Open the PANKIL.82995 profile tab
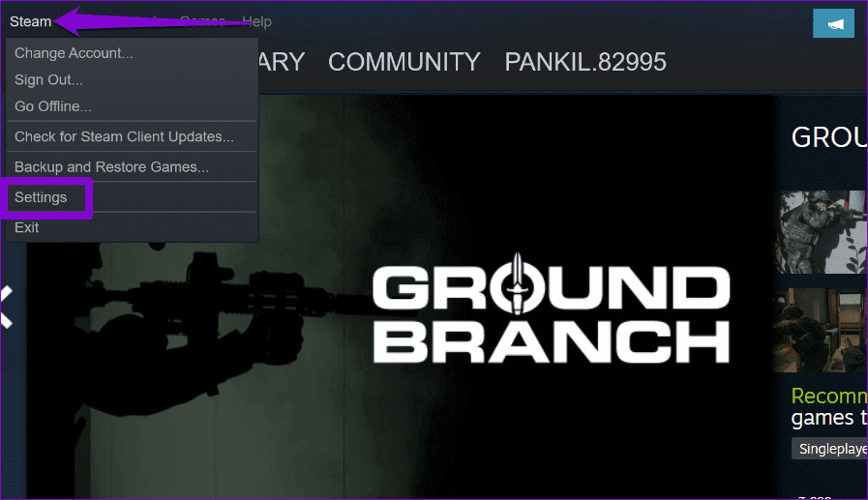Image resolution: width=868 pixels, height=500 pixels. tap(585, 62)
